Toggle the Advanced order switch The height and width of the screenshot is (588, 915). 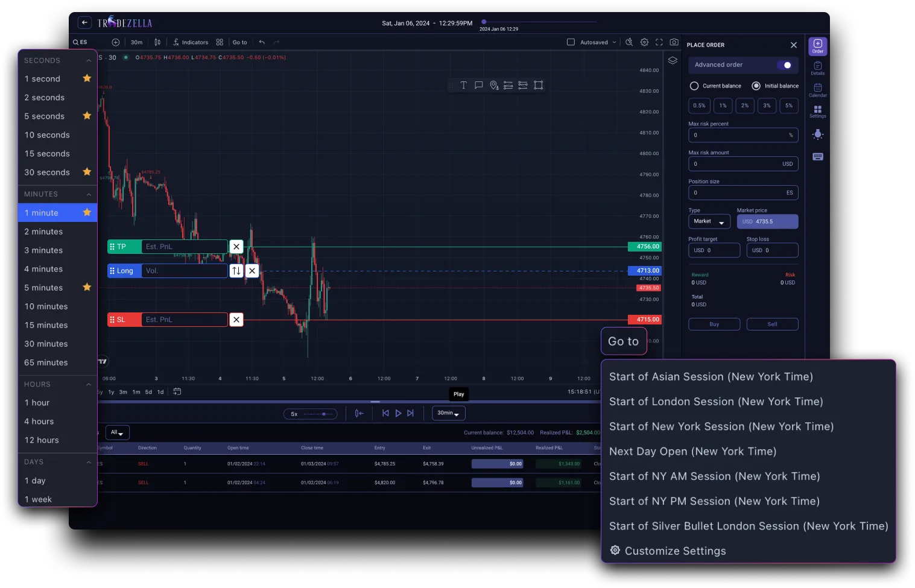pos(785,65)
